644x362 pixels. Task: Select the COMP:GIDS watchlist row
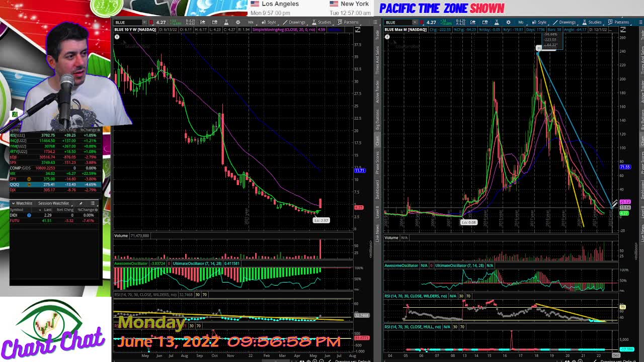click(55, 168)
